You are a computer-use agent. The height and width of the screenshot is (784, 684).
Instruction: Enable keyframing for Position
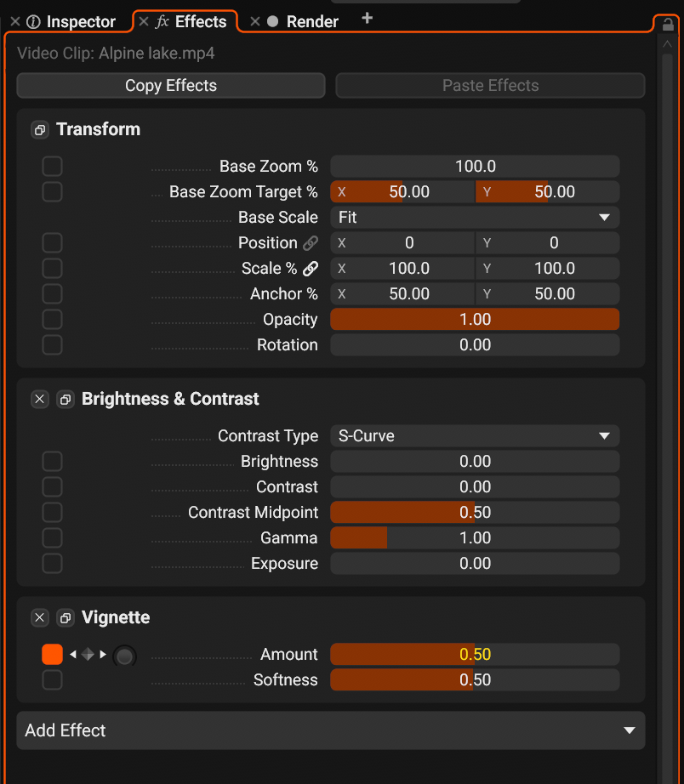(x=52, y=242)
